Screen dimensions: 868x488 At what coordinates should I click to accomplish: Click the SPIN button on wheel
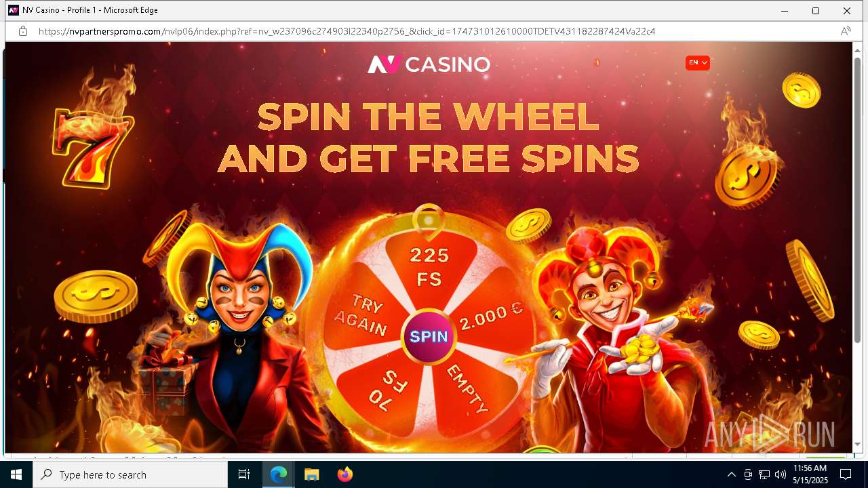click(x=429, y=337)
